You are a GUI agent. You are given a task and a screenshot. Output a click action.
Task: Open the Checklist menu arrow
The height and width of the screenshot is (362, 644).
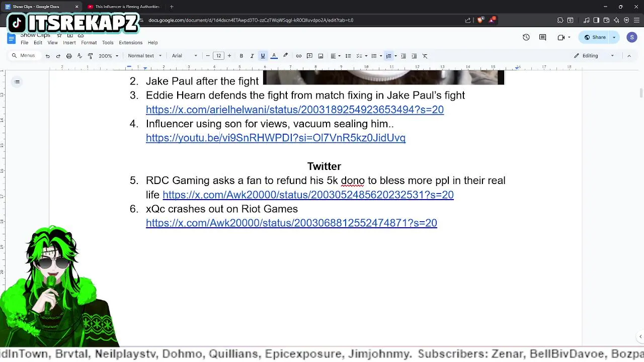click(366, 56)
